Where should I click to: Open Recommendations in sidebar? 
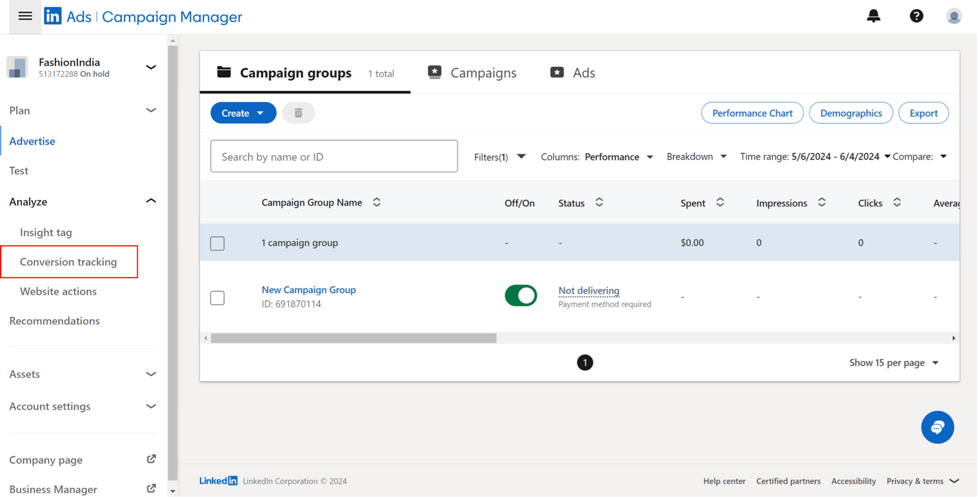(x=54, y=321)
